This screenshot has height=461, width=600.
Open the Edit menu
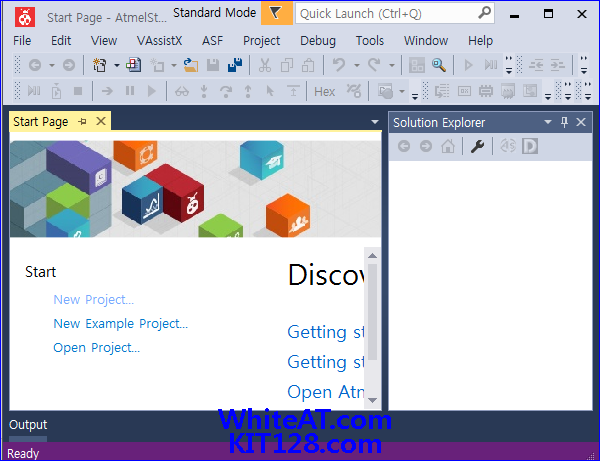[61, 41]
